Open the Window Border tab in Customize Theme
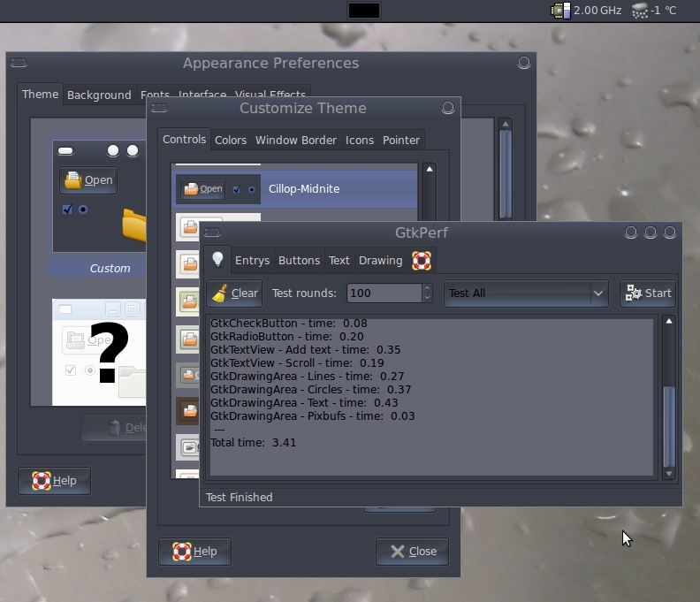This screenshot has height=602, width=700. 296,141
